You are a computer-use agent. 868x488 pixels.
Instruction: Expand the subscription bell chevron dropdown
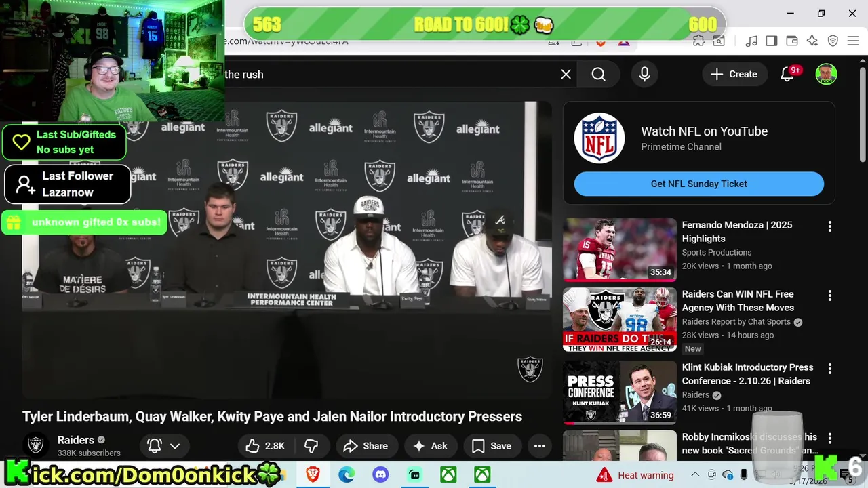point(175,445)
